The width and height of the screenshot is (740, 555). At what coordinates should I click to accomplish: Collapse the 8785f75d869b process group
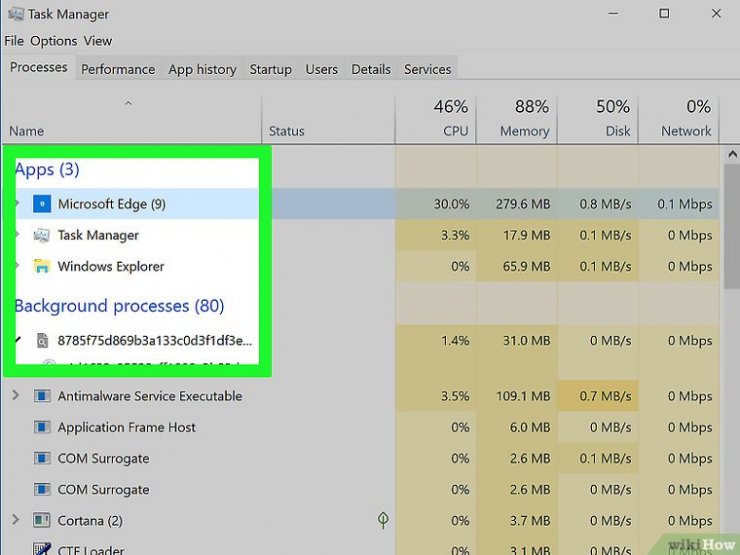click(18, 340)
